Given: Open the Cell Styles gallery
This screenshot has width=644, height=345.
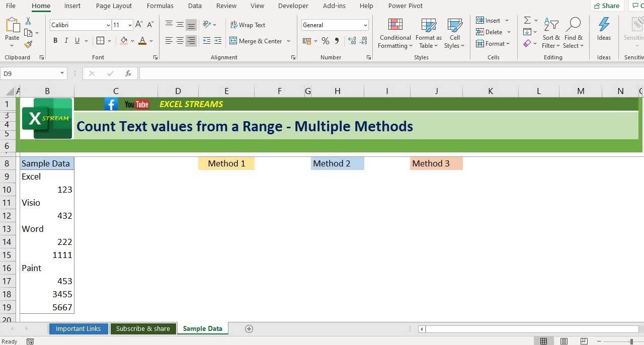Looking at the screenshot, I should point(455,33).
